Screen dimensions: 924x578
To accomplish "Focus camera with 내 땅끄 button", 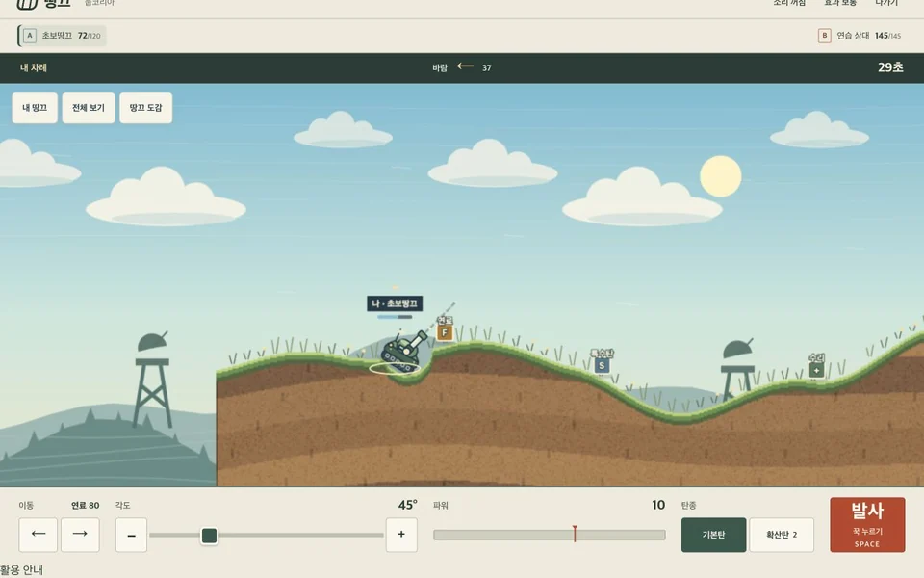I will point(35,108).
